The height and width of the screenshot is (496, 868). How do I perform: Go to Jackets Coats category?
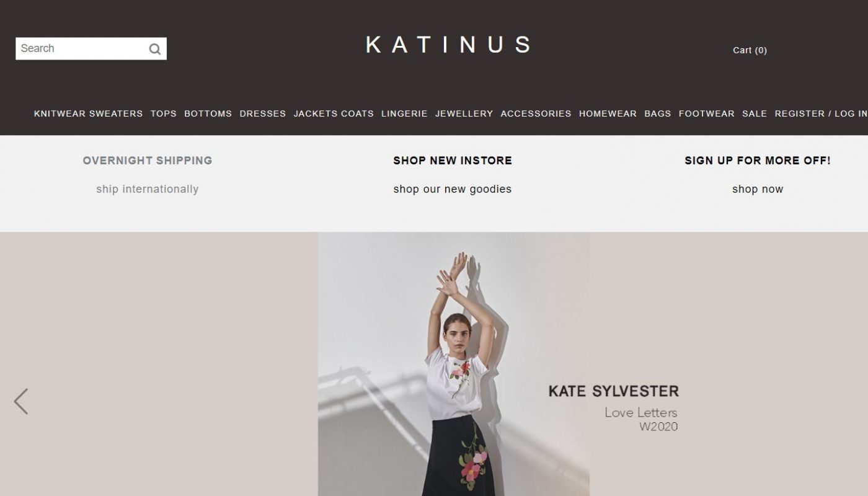pos(334,113)
